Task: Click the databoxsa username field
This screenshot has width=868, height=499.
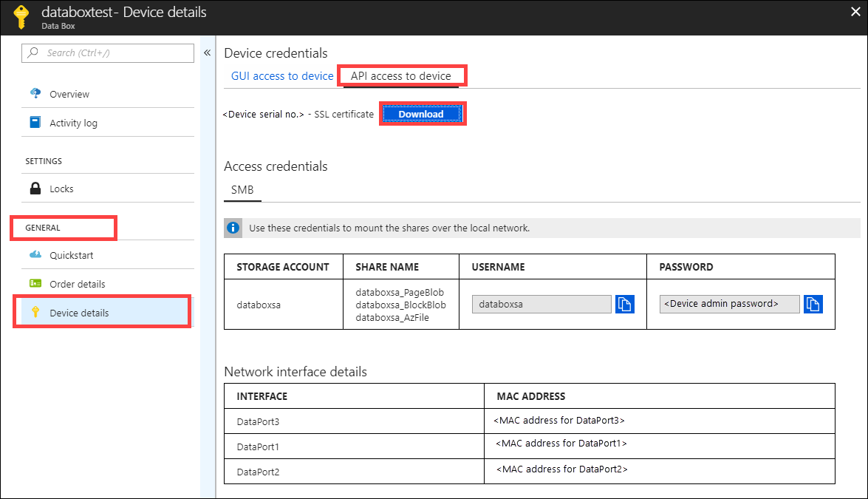Action: point(541,304)
